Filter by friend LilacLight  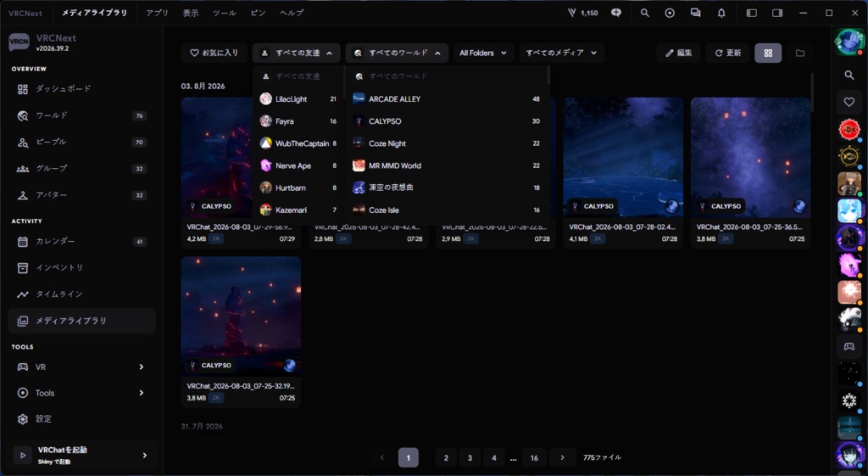point(298,99)
